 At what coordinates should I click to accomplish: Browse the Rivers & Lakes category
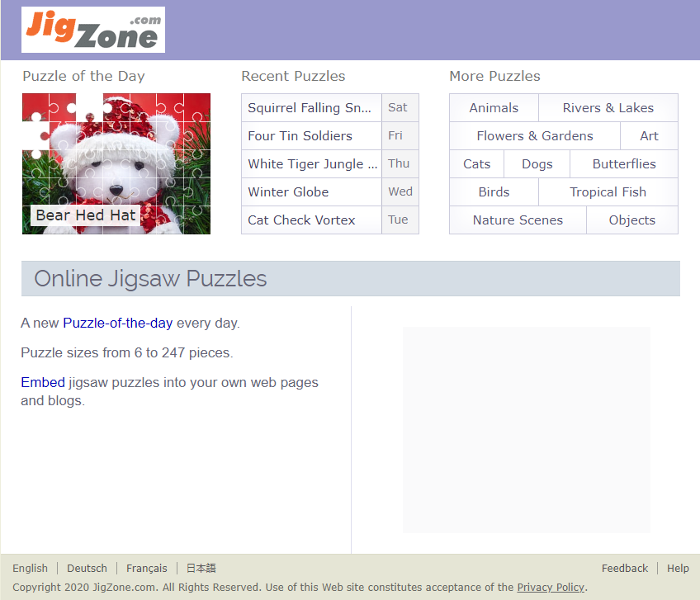tap(608, 108)
